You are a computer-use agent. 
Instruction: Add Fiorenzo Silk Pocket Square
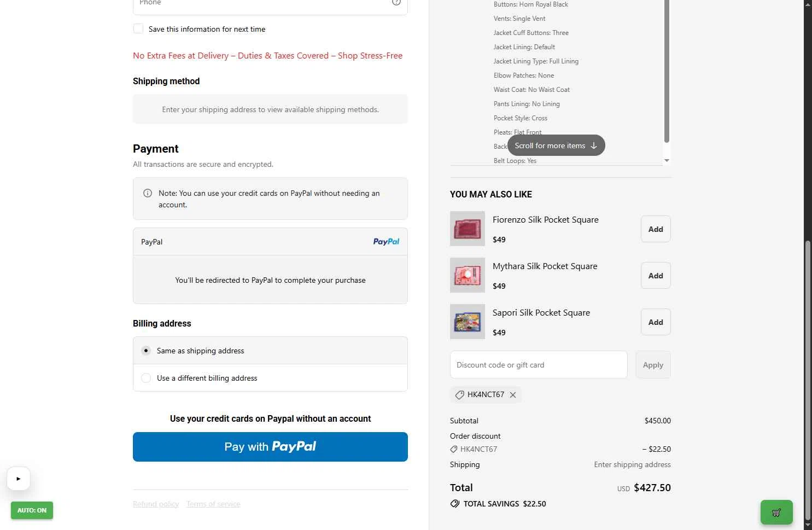coord(656,229)
